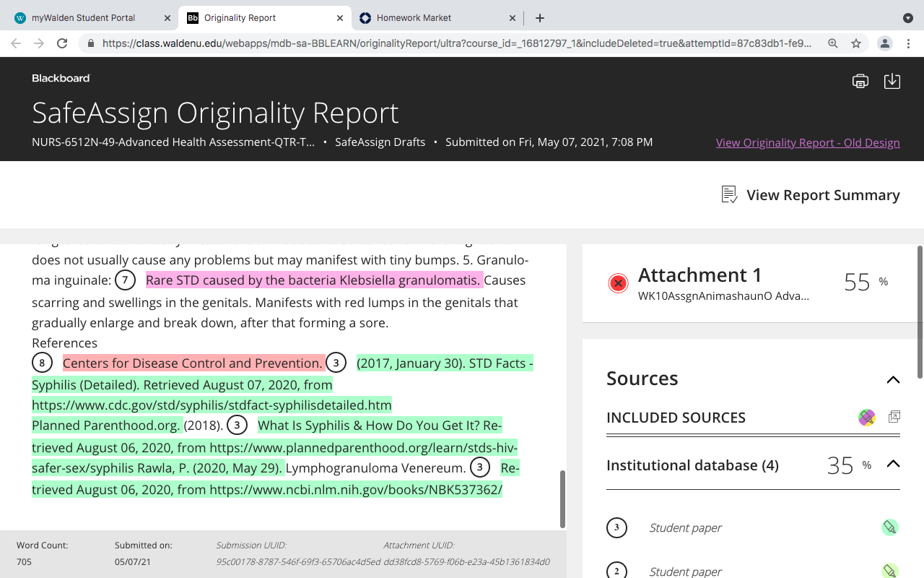
Task: Click the 'Lymphogranuloma Venereum.' unhighlighted text
Action: click(375, 468)
